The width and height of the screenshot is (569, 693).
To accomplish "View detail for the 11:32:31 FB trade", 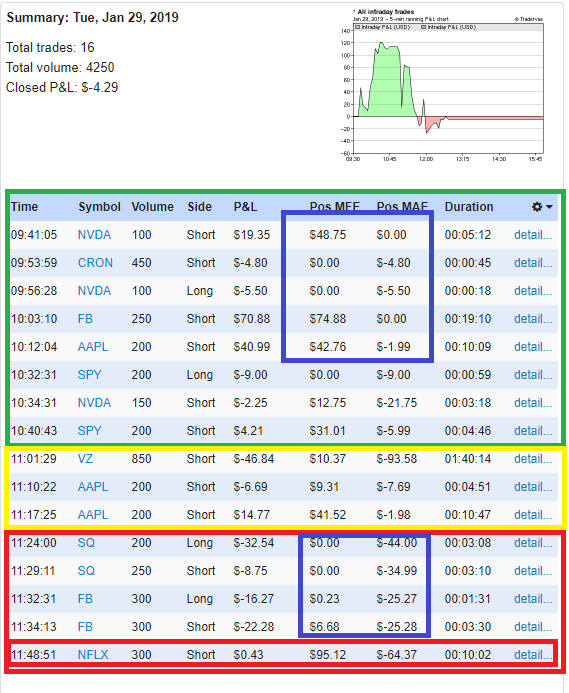I will point(533,598).
